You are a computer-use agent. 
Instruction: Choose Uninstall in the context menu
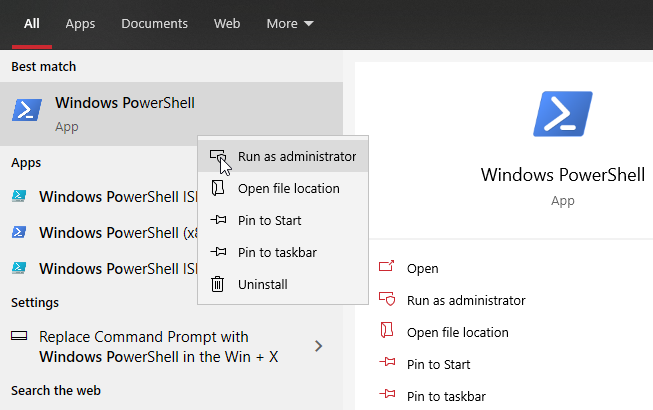[283, 284]
